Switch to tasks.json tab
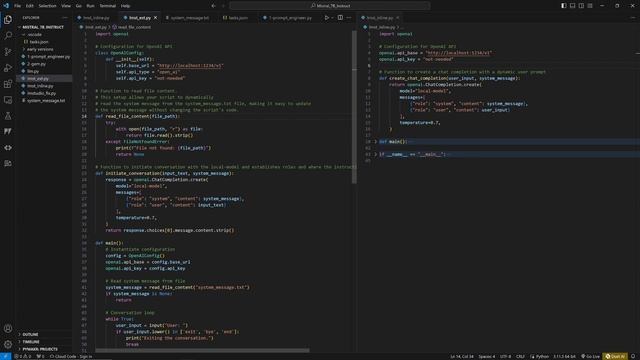This screenshot has height=360, width=640. coord(238,18)
